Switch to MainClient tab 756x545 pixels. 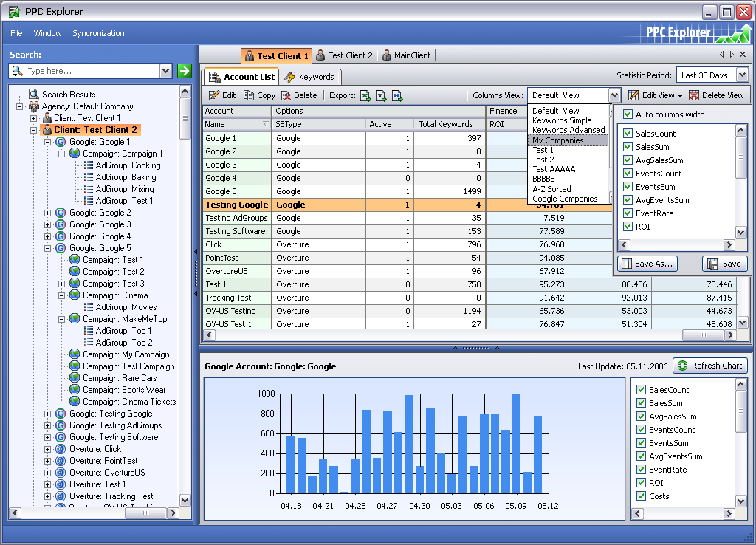click(406, 55)
